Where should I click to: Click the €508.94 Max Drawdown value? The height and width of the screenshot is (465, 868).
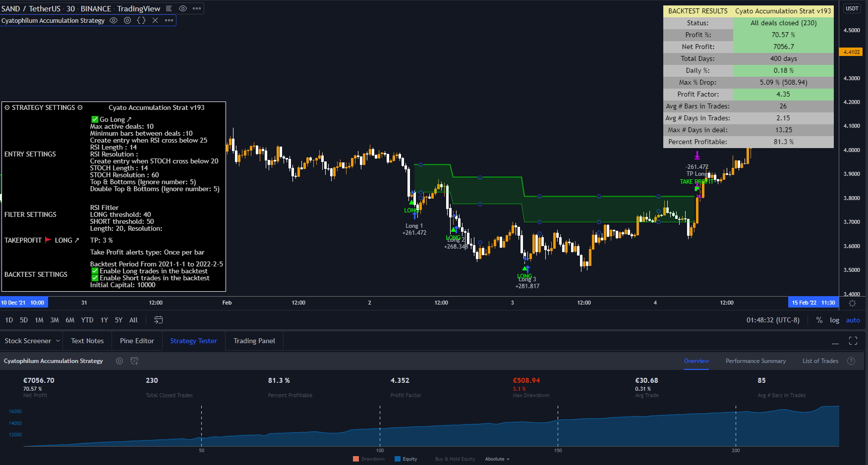[x=526, y=380]
